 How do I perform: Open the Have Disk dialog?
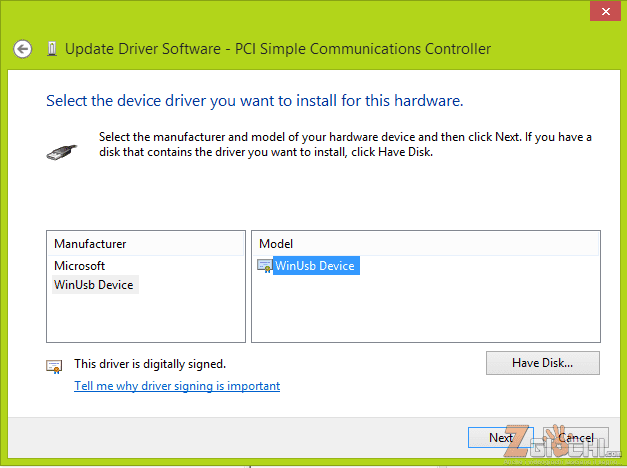(x=542, y=362)
